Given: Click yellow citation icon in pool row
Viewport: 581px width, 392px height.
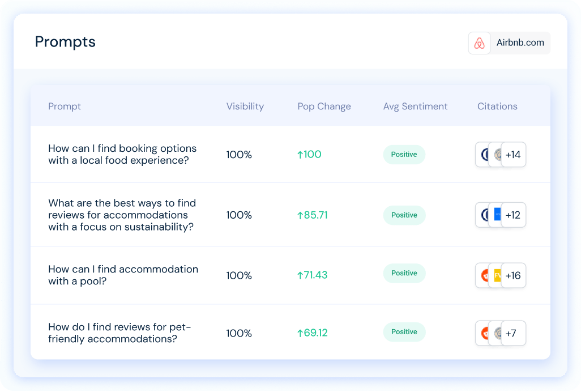Looking at the screenshot, I should click(x=497, y=275).
